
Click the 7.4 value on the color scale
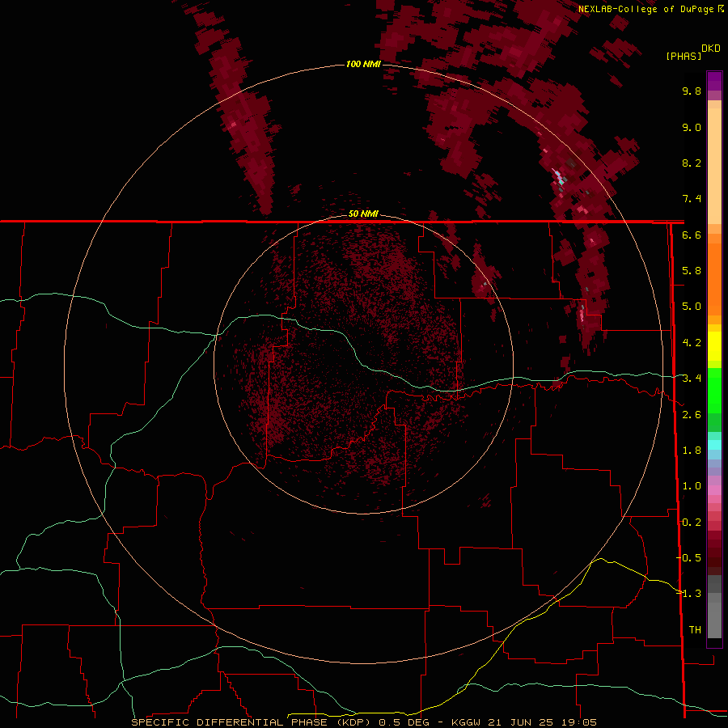point(692,199)
